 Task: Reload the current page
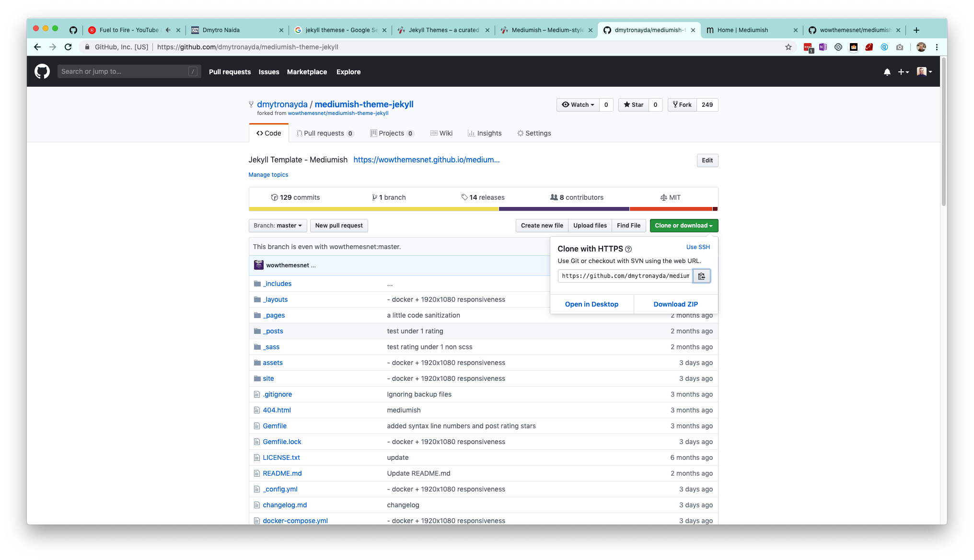(x=68, y=47)
